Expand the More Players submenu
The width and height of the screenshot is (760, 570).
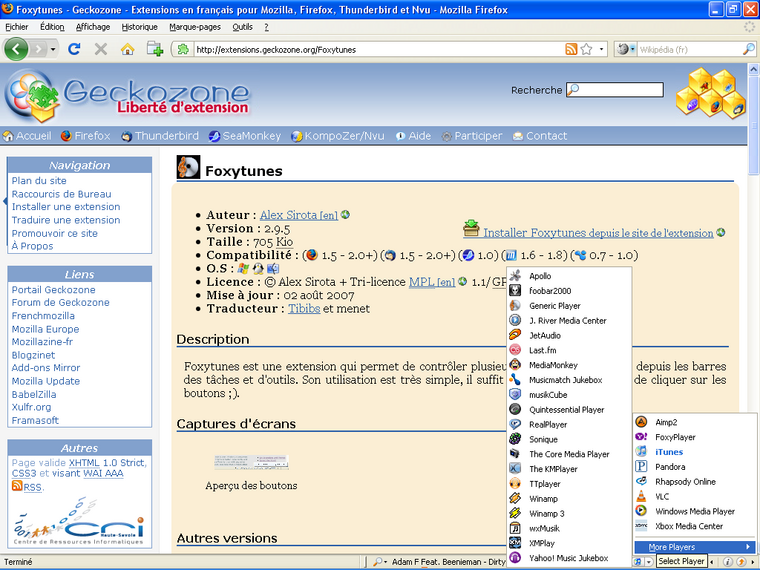(695, 547)
